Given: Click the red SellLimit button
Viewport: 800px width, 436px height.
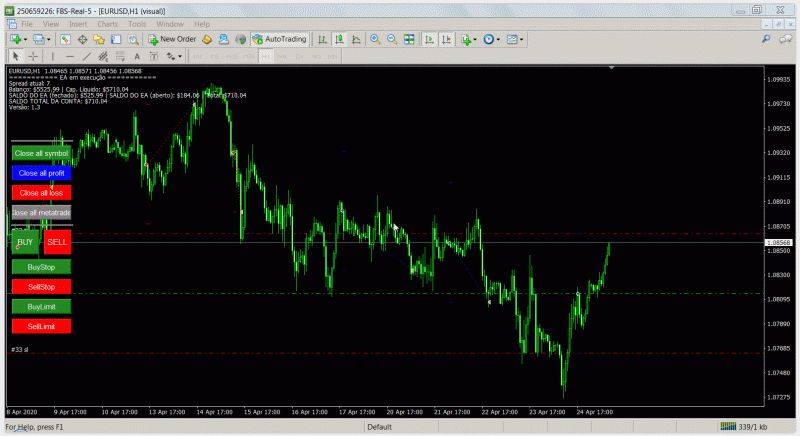Looking at the screenshot, I should tap(41, 327).
